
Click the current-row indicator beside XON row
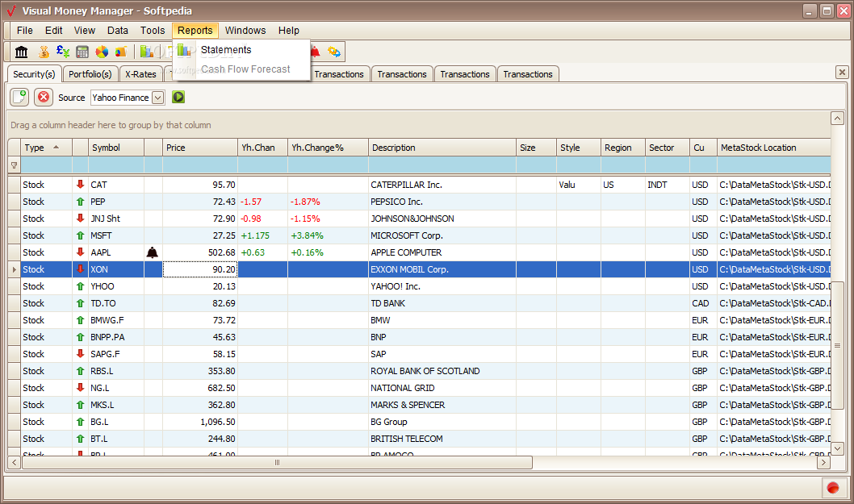(x=15, y=269)
